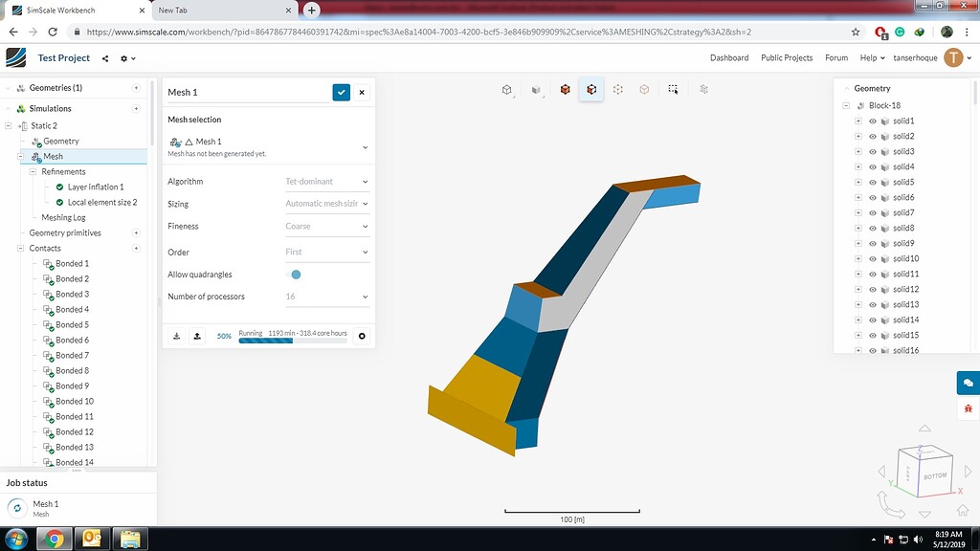Click the mesh settings gear icon on toolbar
This screenshot has height=551, width=980.
[703, 89]
